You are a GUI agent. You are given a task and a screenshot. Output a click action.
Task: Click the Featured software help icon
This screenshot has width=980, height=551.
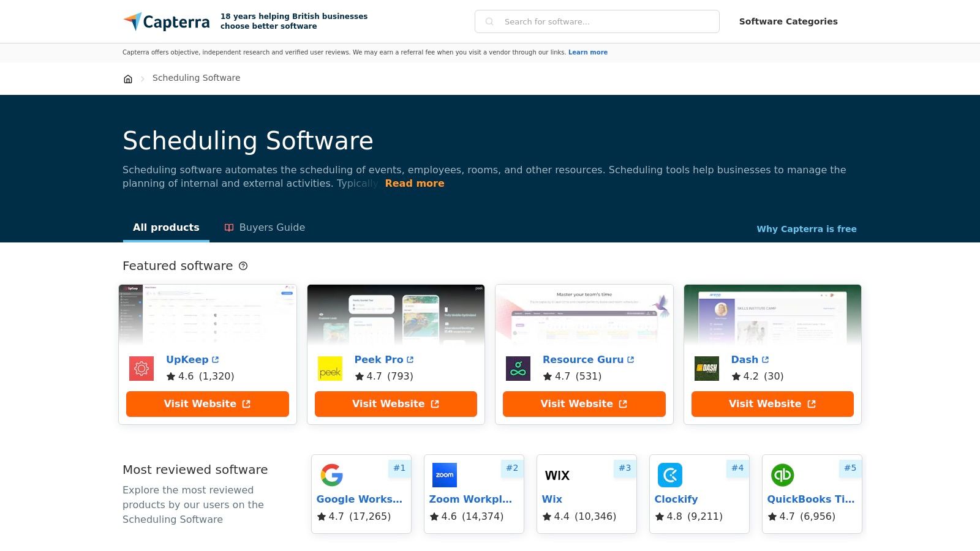click(243, 266)
